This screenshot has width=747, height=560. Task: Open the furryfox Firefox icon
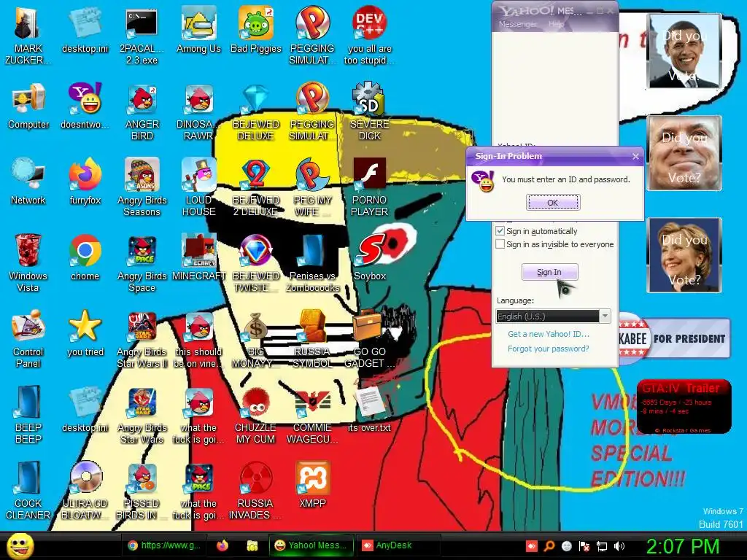click(85, 182)
